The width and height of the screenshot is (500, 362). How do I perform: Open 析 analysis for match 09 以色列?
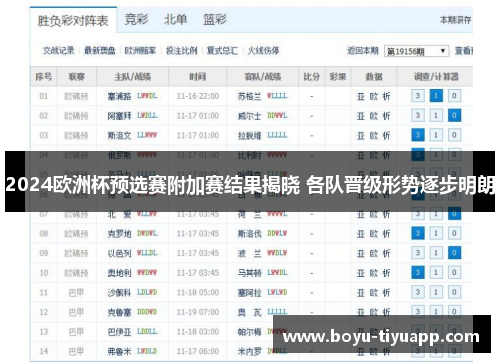point(386,253)
